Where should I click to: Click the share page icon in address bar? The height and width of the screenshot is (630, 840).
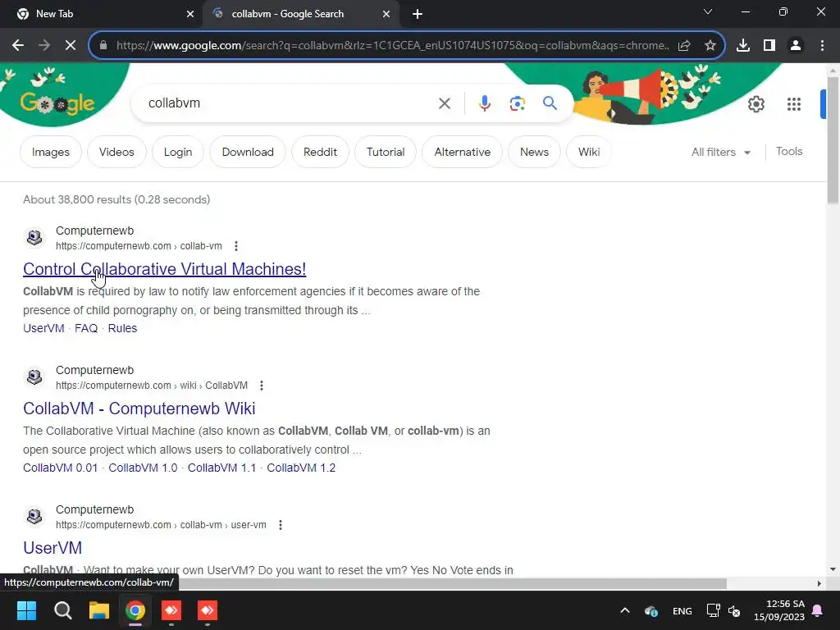click(684, 46)
